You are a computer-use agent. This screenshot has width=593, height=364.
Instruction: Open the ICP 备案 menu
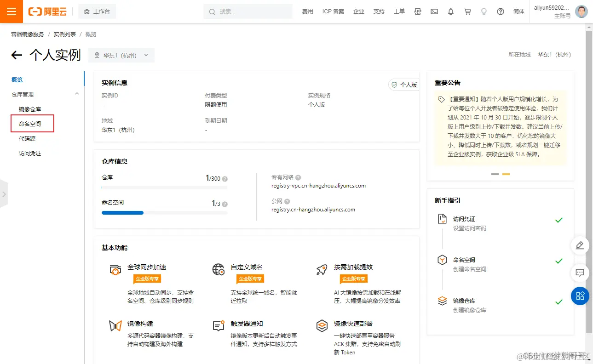(x=333, y=11)
